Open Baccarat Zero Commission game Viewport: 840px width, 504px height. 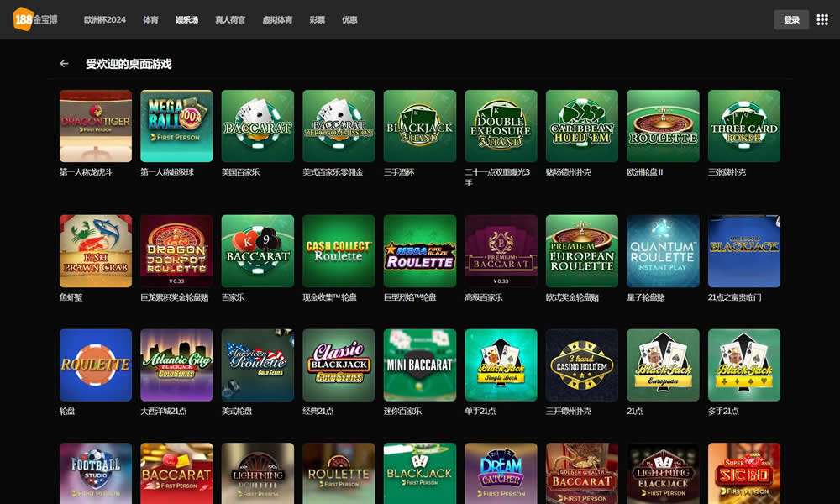339,126
